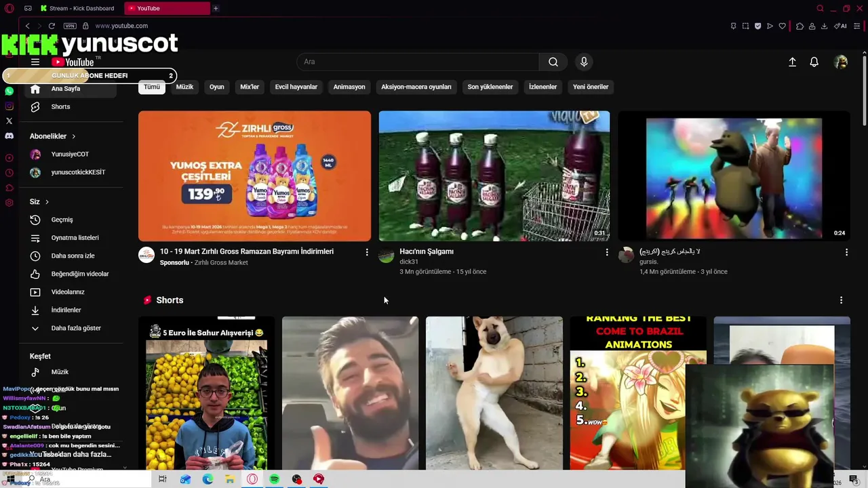The image size is (868, 488).
Task: Open downloads icon in browser toolbar
Action: point(824,26)
